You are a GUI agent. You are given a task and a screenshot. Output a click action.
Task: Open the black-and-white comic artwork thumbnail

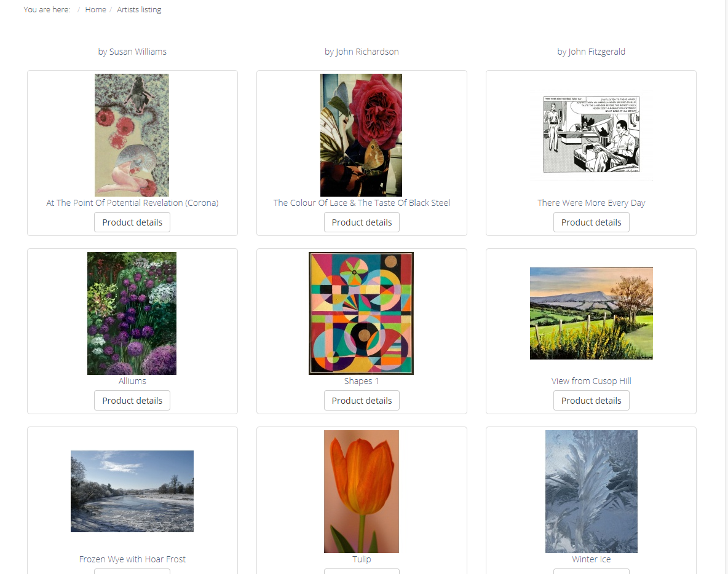(x=591, y=135)
